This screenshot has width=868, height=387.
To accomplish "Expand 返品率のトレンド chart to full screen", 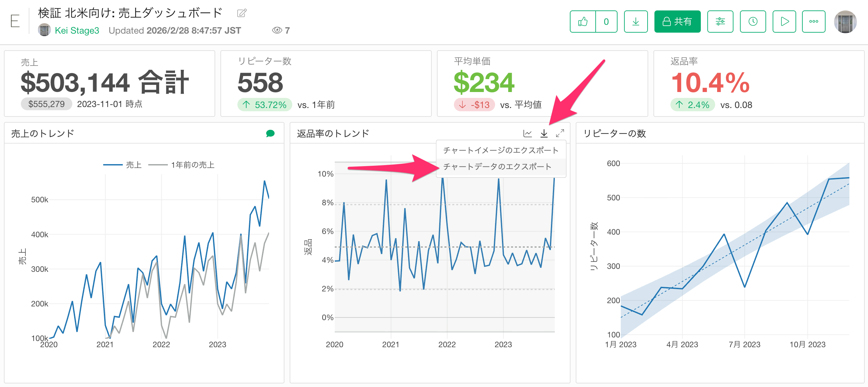I will (560, 134).
